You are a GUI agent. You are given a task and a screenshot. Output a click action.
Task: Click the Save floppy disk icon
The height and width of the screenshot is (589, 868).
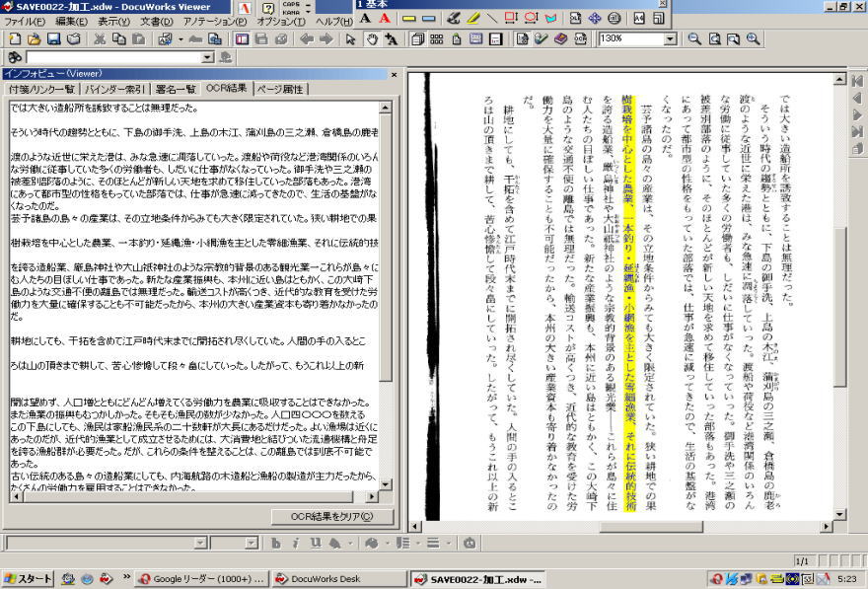coord(53,38)
